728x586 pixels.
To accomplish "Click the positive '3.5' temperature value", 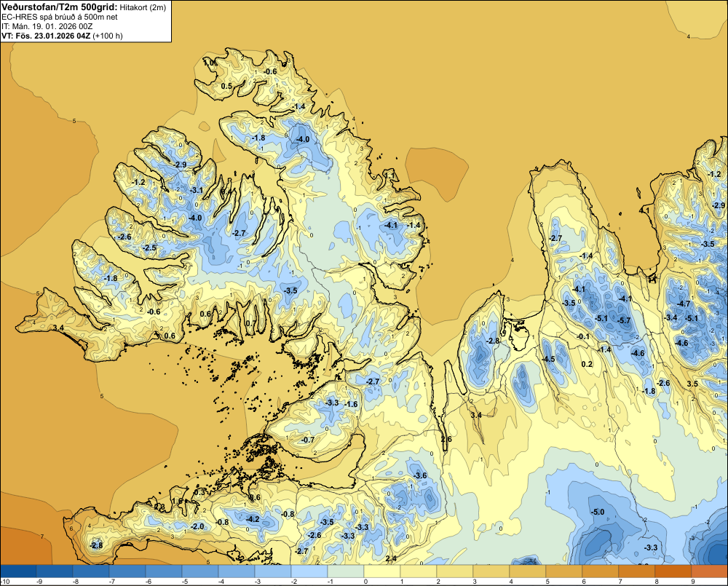I will pos(693,384).
